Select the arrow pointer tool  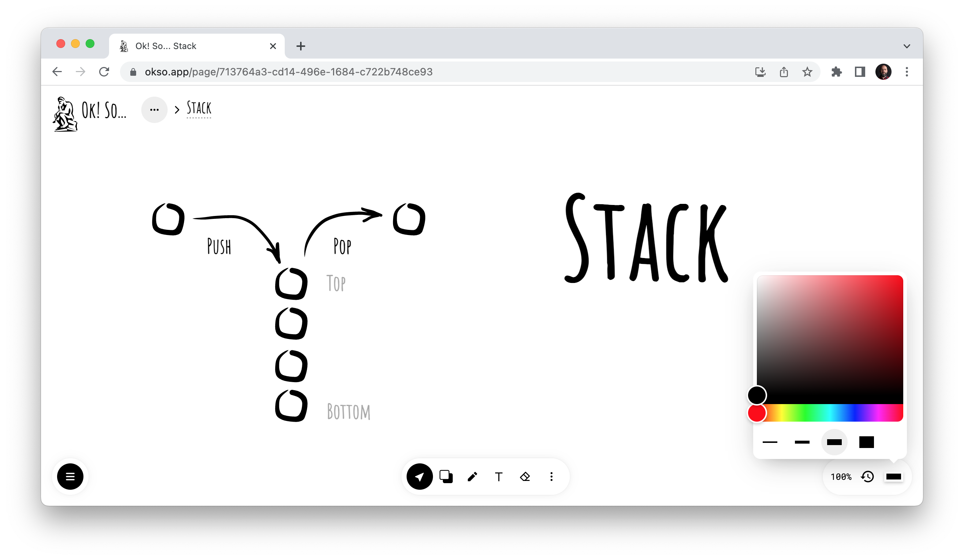419,477
